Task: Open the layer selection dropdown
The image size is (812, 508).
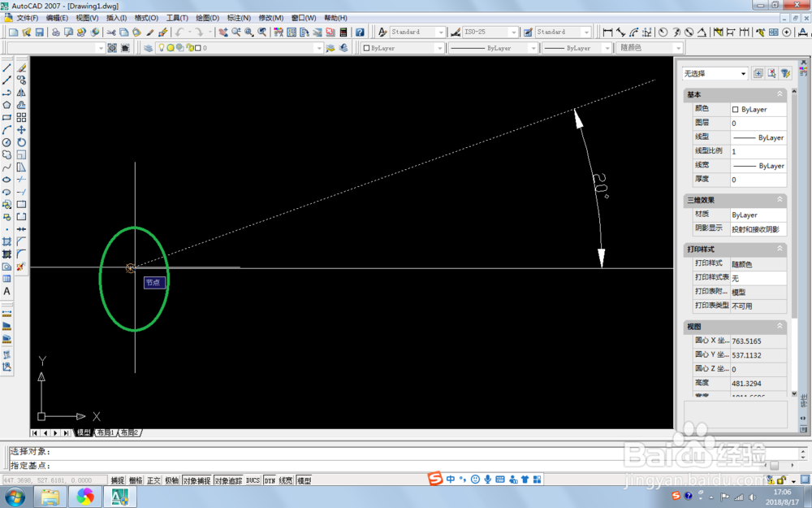Action: (319, 47)
